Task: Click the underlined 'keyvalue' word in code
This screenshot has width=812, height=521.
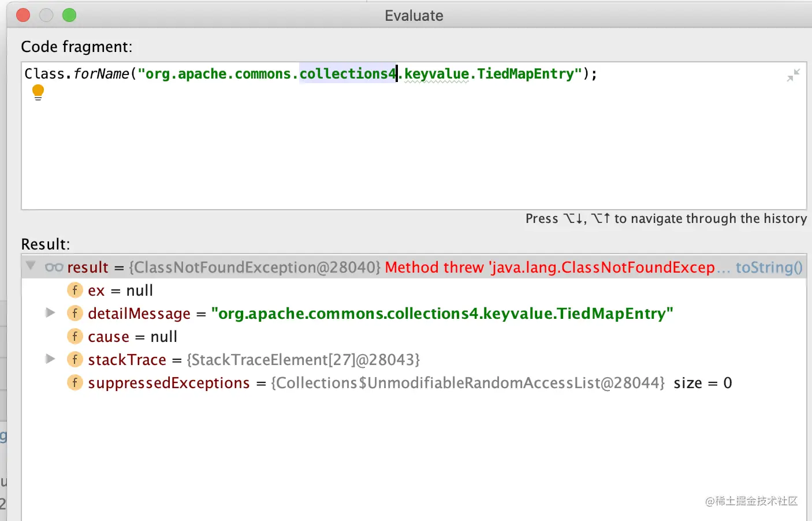Action: pos(437,74)
